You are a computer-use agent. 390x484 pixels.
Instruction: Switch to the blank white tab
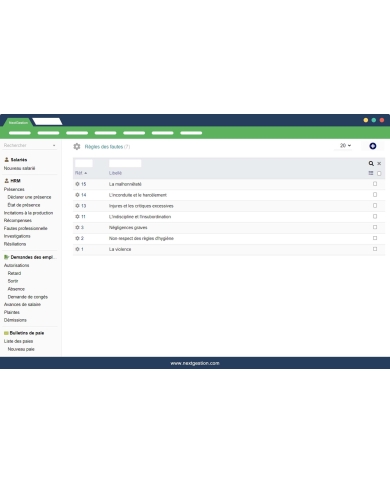47,122
